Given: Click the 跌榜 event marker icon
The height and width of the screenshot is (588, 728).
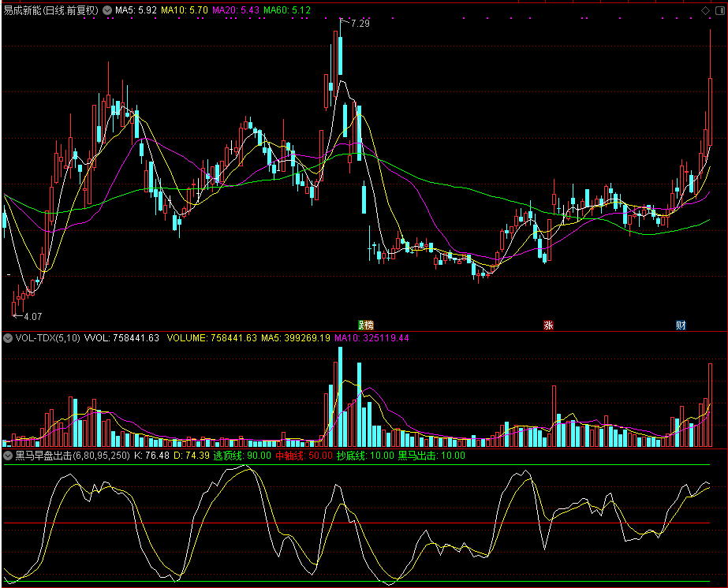Looking at the screenshot, I should [x=365, y=326].
